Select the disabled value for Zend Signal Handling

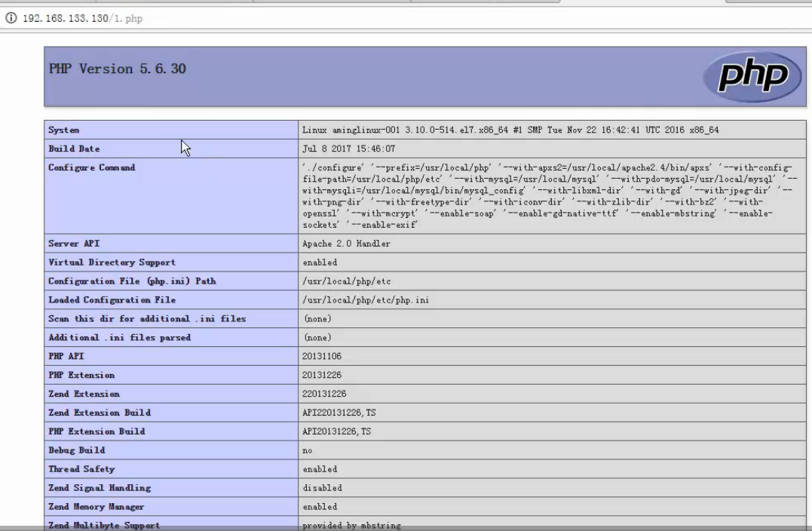323,488
